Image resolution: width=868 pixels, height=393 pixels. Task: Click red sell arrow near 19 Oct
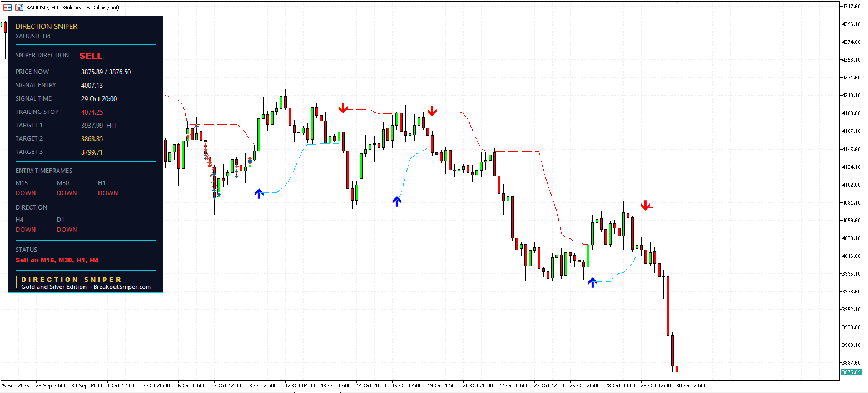tap(432, 111)
